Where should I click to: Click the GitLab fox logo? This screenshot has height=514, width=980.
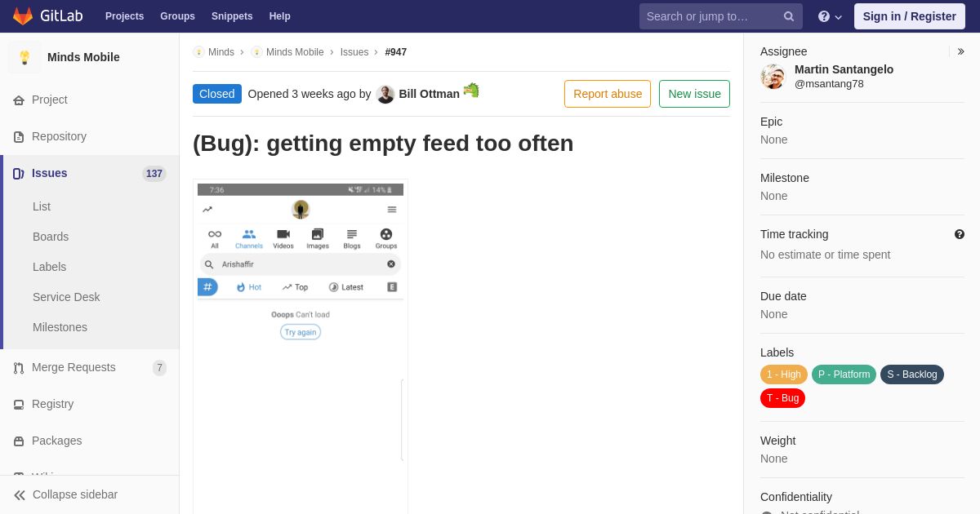(x=23, y=16)
